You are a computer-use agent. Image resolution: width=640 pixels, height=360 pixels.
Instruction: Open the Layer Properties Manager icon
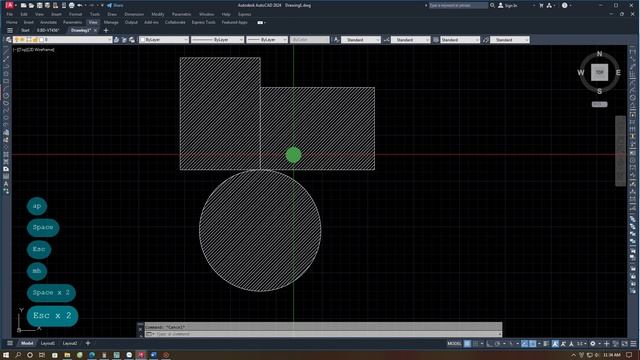[9, 40]
